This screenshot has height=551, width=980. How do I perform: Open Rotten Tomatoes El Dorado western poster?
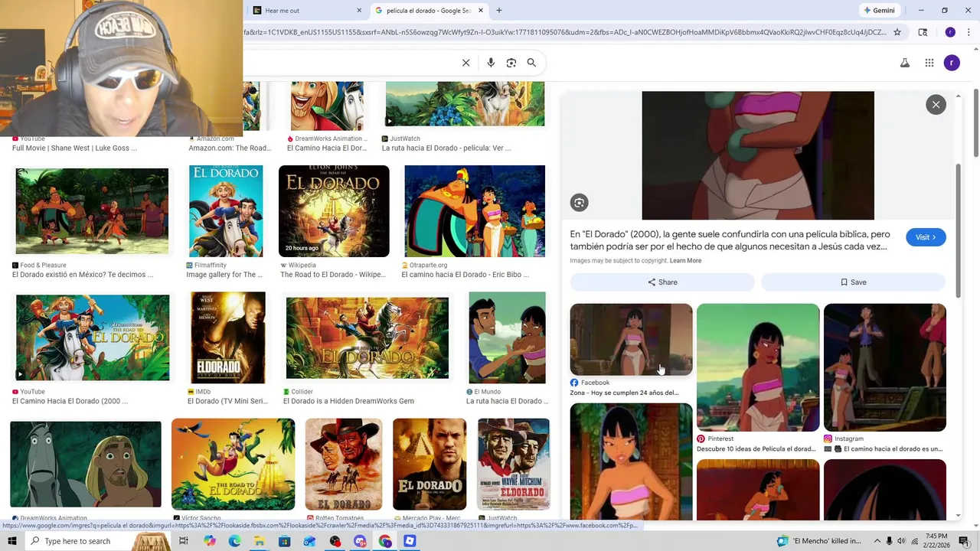344,464
